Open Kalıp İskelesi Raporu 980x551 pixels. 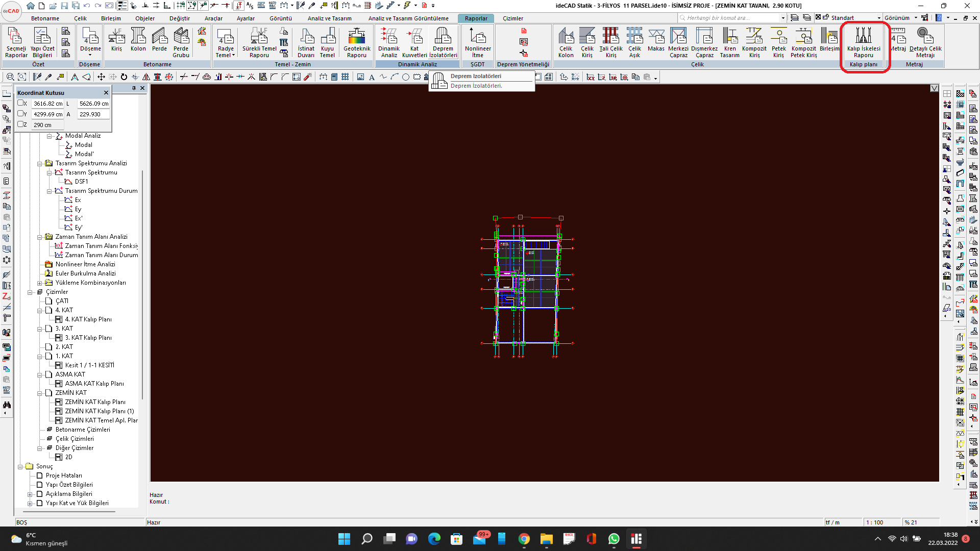[x=864, y=42]
